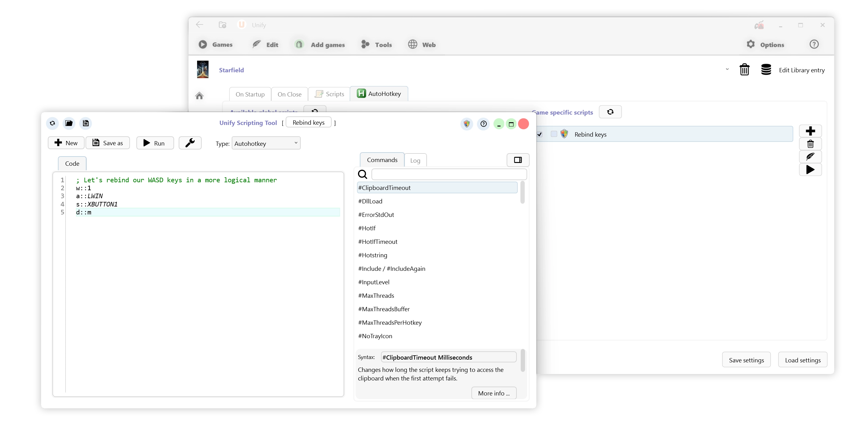
Task: Open the Type Autohotkey dropdown
Action: pyautogui.click(x=266, y=143)
